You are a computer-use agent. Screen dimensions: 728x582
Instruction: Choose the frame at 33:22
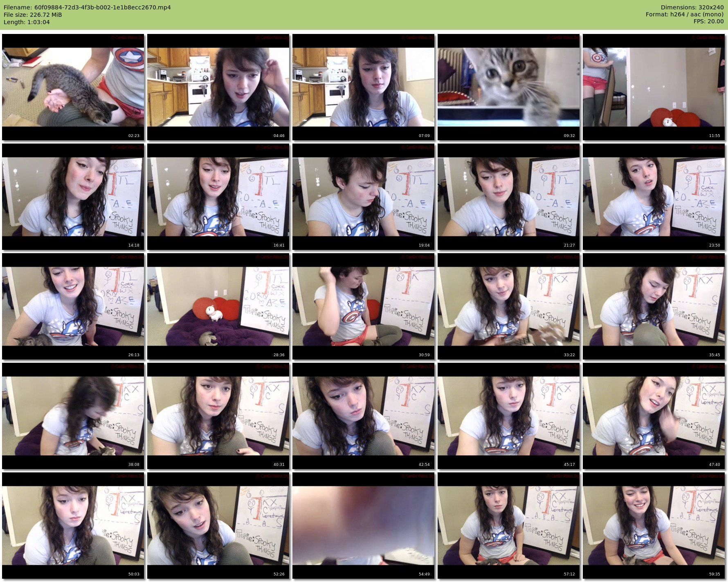(x=509, y=306)
